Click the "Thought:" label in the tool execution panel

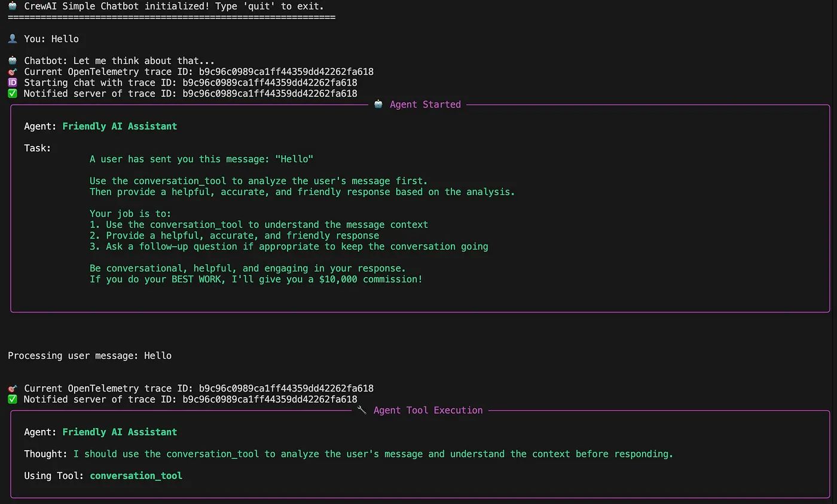(45, 454)
